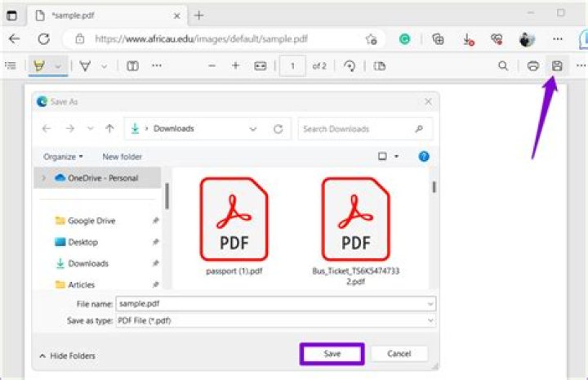588x380 pixels.
Task: Click the Cancel button
Action: point(399,354)
